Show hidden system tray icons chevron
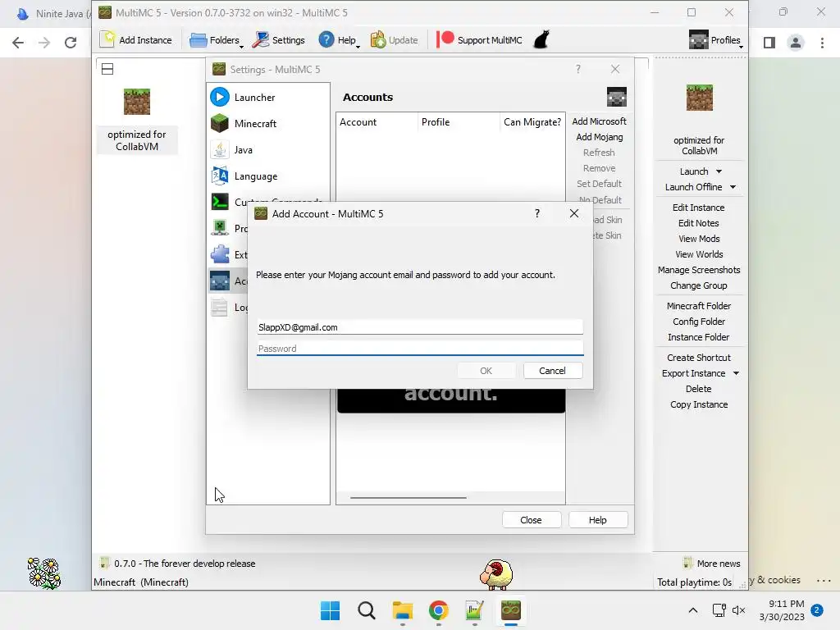The width and height of the screenshot is (840, 630). coord(692,610)
